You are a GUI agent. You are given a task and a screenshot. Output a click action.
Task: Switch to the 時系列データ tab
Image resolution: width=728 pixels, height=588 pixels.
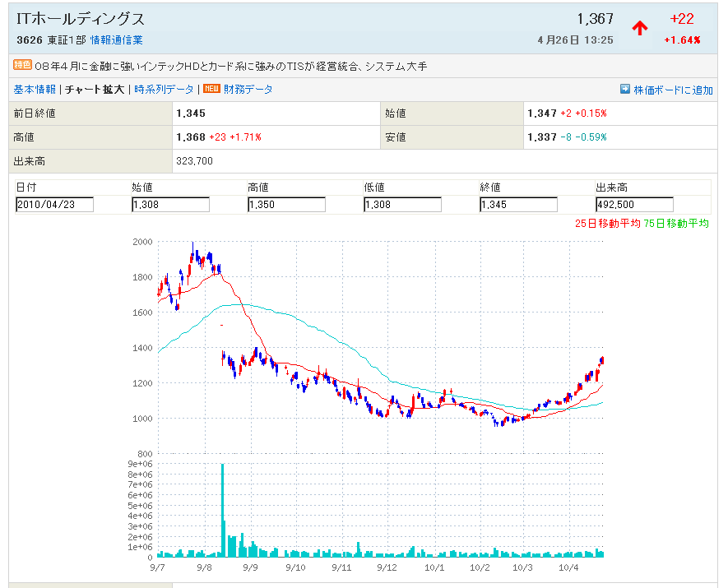(x=165, y=89)
